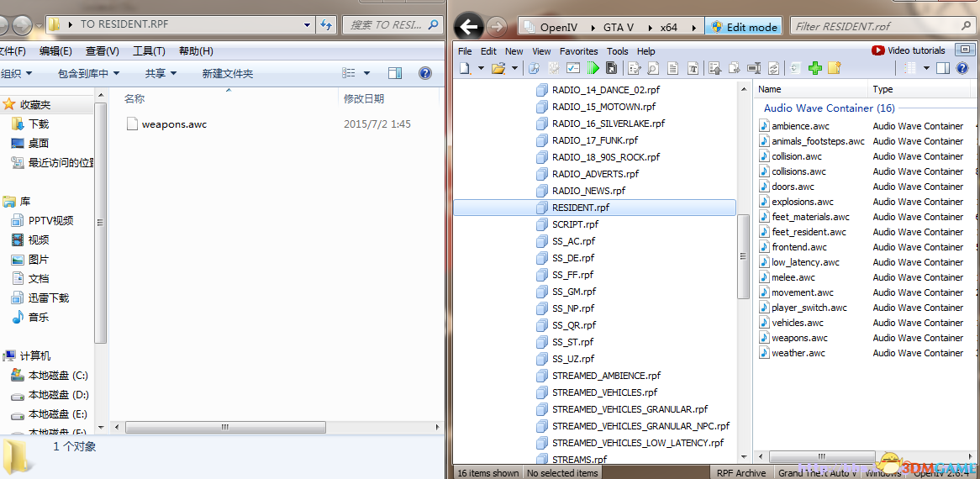
Task: Open the File menu in OpenIV
Action: (465, 51)
